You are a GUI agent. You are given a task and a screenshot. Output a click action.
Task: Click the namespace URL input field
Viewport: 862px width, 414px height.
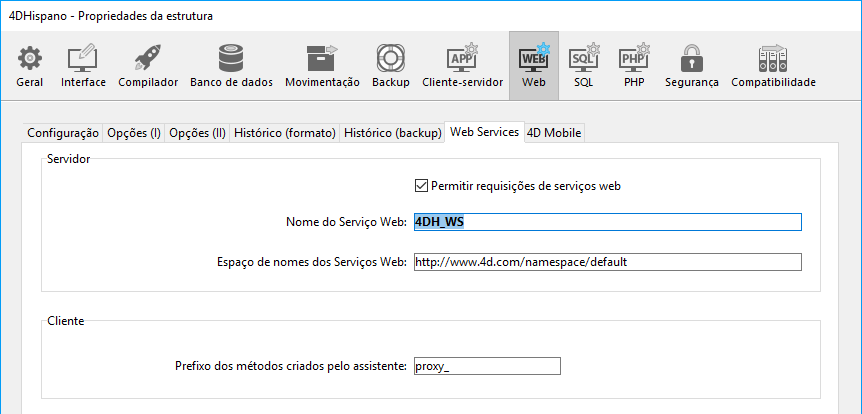606,262
